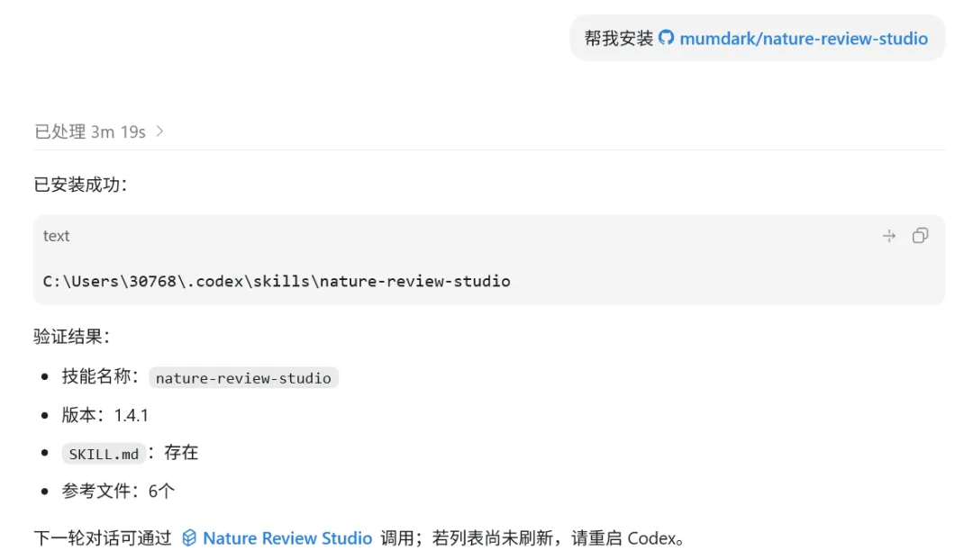Click the 已安装成功 heading text
Image resolution: width=973 pixels, height=560 pixels.
coord(81,185)
